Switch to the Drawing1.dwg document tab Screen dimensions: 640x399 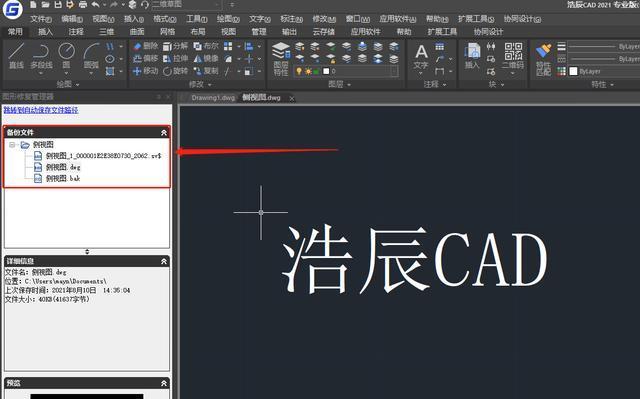pyautogui.click(x=213, y=98)
